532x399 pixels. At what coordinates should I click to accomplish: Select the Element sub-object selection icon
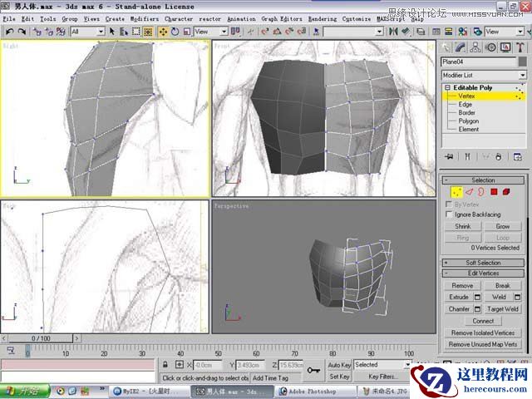point(506,191)
